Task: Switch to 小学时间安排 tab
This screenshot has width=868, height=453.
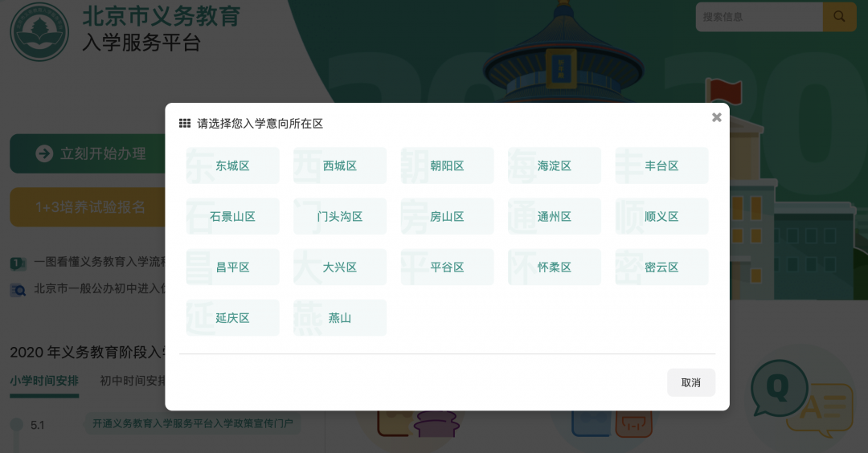Action: click(x=44, y=381)
